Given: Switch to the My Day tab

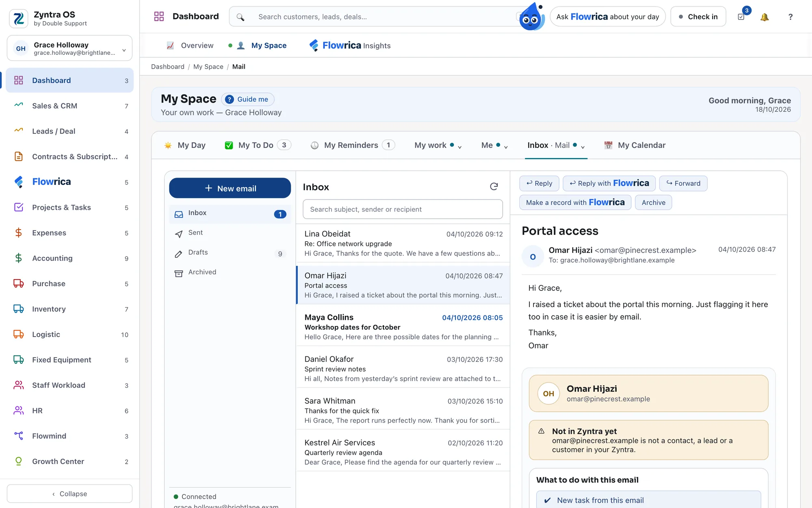Looking at the screenshot, I should coord(185,145).
